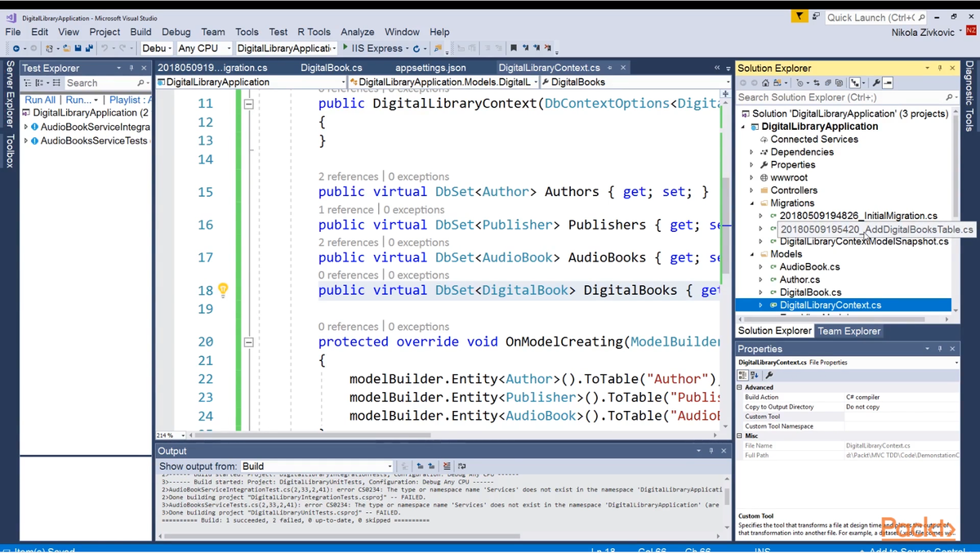
Task: Open the Any CPU platform dropdown
Action: click(204, 49)
